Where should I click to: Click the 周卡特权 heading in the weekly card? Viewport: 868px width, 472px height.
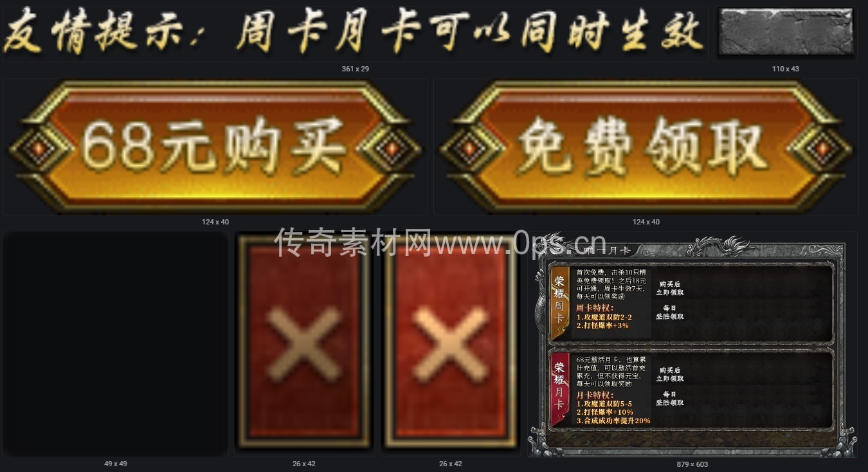tap(595, 308)
